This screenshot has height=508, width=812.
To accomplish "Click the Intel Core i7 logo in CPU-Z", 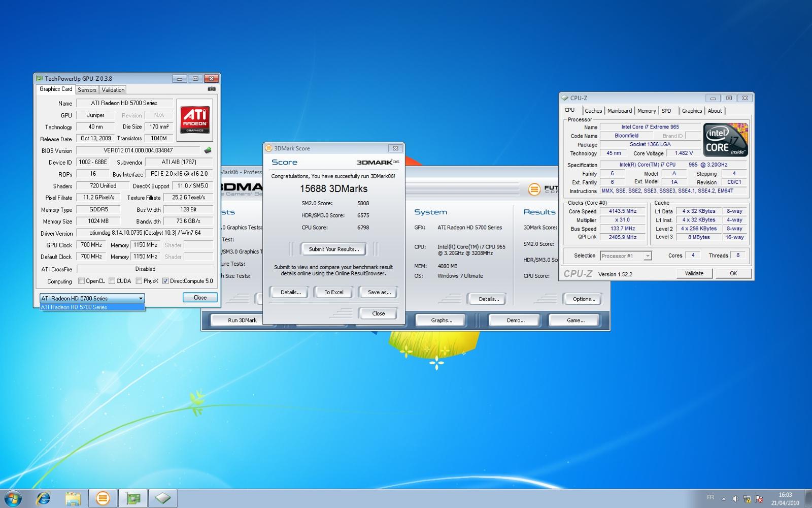I will click(x=726, y=140).
